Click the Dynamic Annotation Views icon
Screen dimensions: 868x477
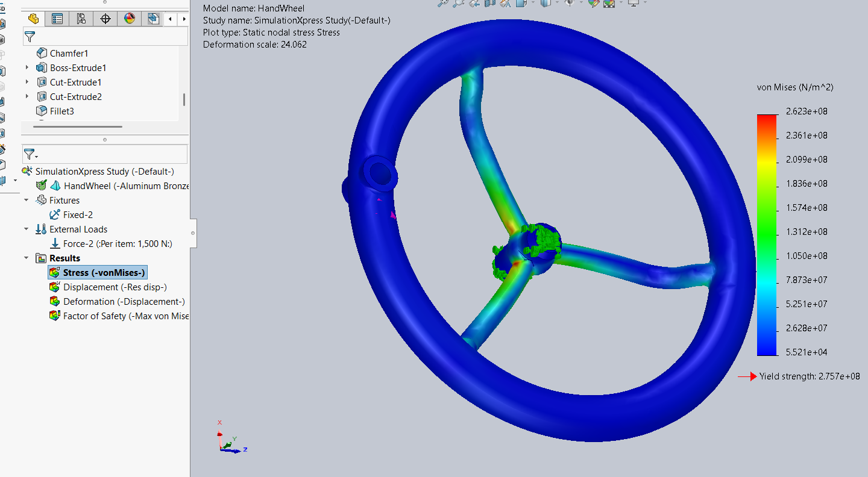[x=505, y=2]
